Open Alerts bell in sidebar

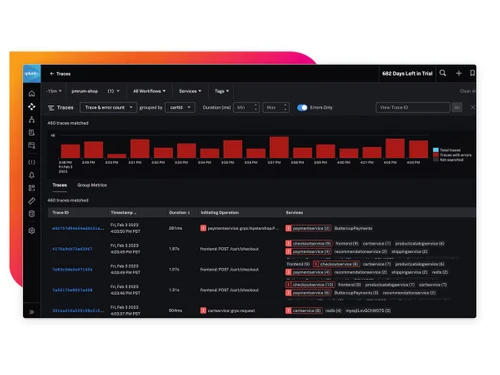(32, 175)
